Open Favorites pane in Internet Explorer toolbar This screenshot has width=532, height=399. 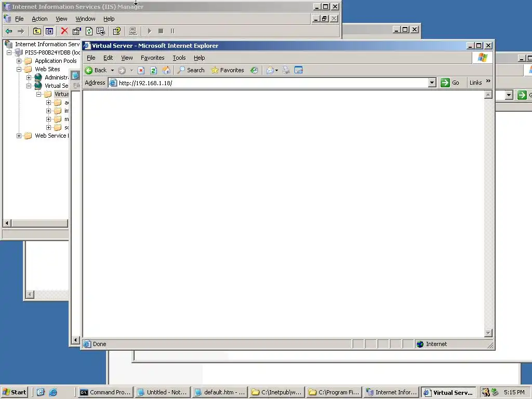click(228, 70)
